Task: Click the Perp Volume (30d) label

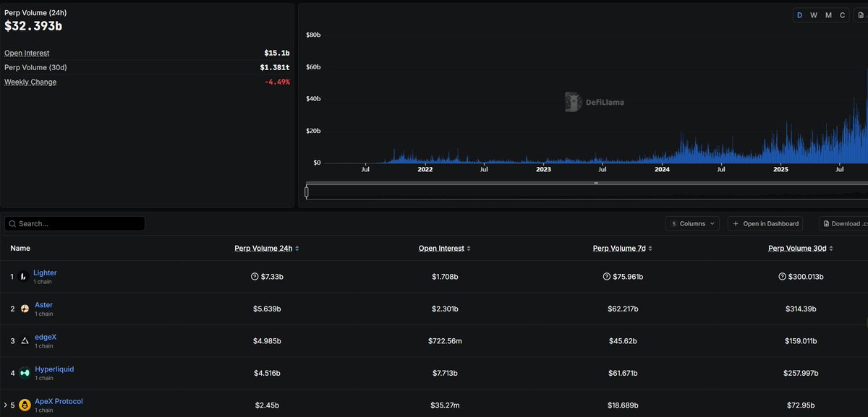Action: coord(35,68)
